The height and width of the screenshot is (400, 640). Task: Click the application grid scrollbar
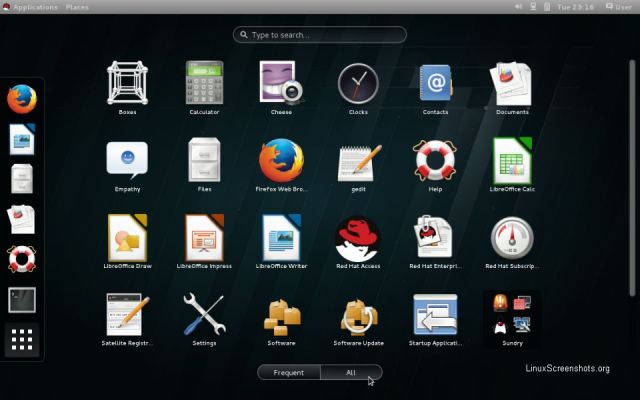coord(632,178)
